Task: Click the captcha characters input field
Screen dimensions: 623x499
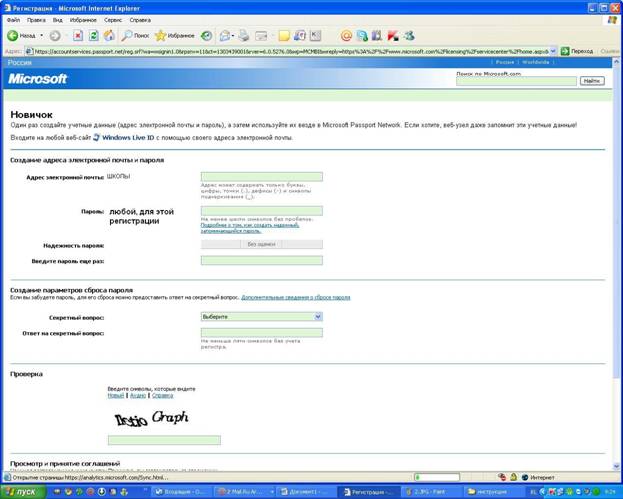Action: [x=164, y=440]
